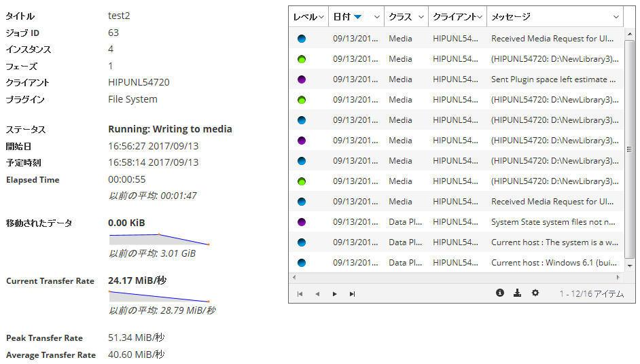This screenshot has height=364, width=640.
Task: Select 'Current host : The system is a w...' message
Action: click(x=554, y=243)
